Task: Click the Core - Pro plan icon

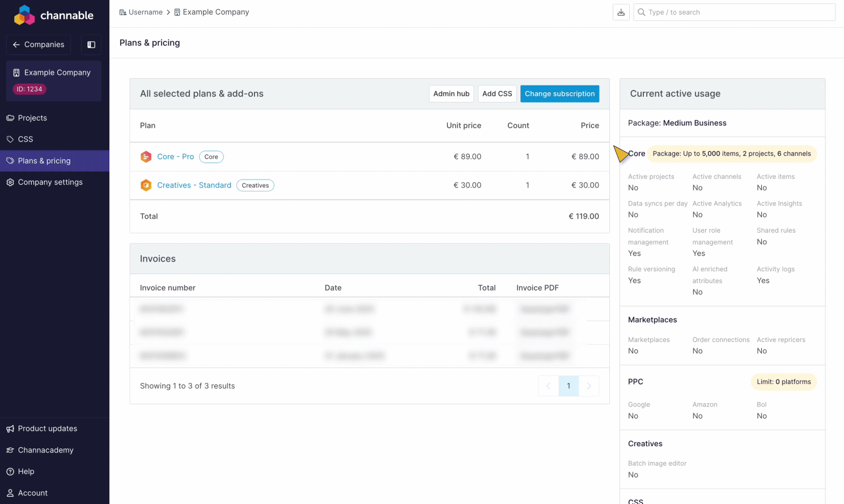Action: click(146, 157)
